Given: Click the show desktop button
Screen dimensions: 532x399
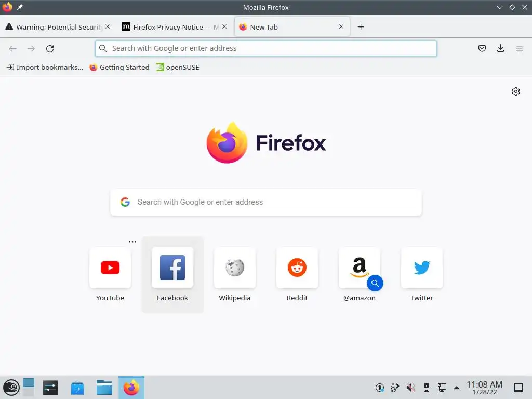Looking at the screenshot, I should click(x=518, y=388).
